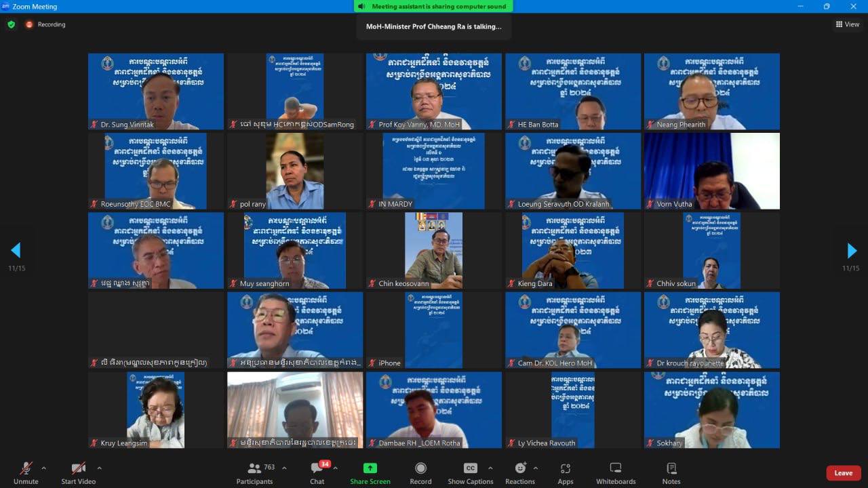Click the green encryption shield icon

11,24
